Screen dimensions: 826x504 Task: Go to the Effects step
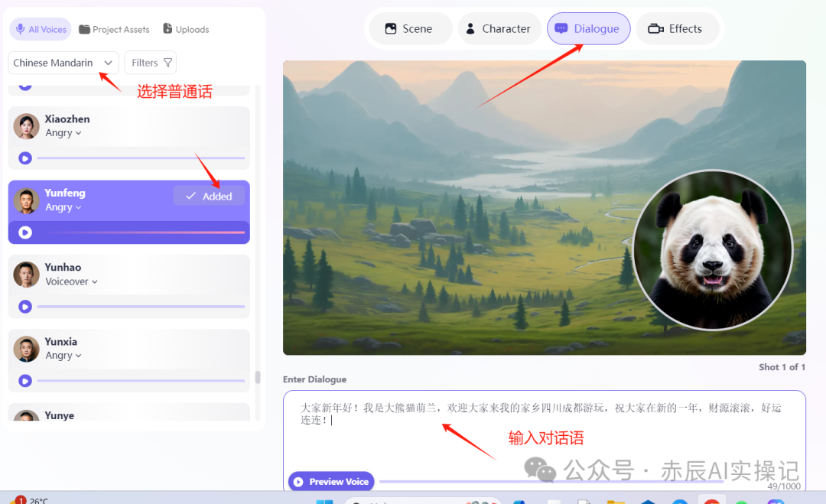tap(677, 28)
